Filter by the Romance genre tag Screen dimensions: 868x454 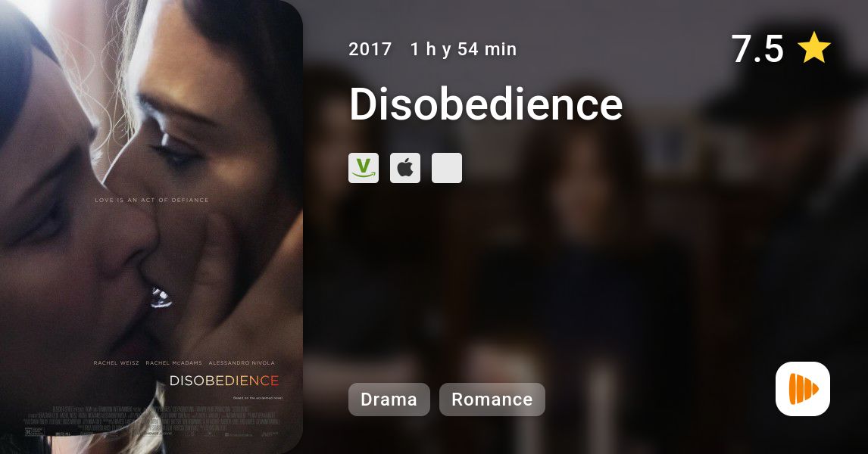[492, 400]
